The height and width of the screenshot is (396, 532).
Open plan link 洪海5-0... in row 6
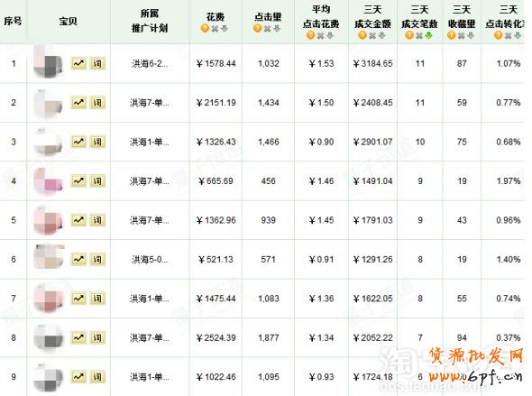click(150, 260)
